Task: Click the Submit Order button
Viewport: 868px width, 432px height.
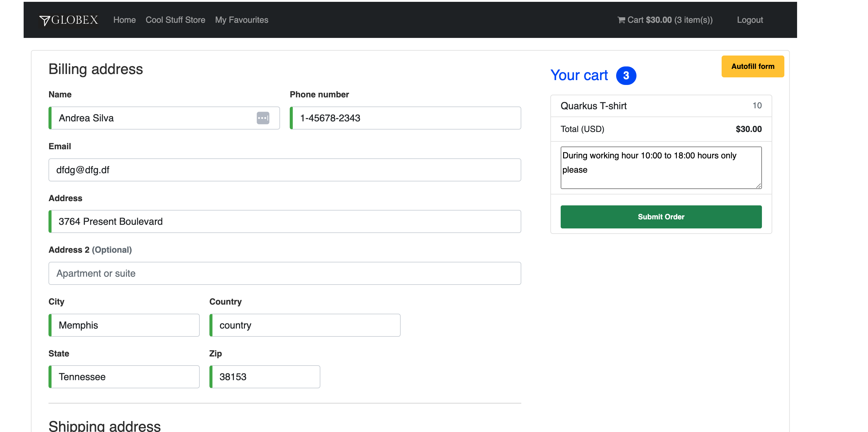Action: point(661,217)
